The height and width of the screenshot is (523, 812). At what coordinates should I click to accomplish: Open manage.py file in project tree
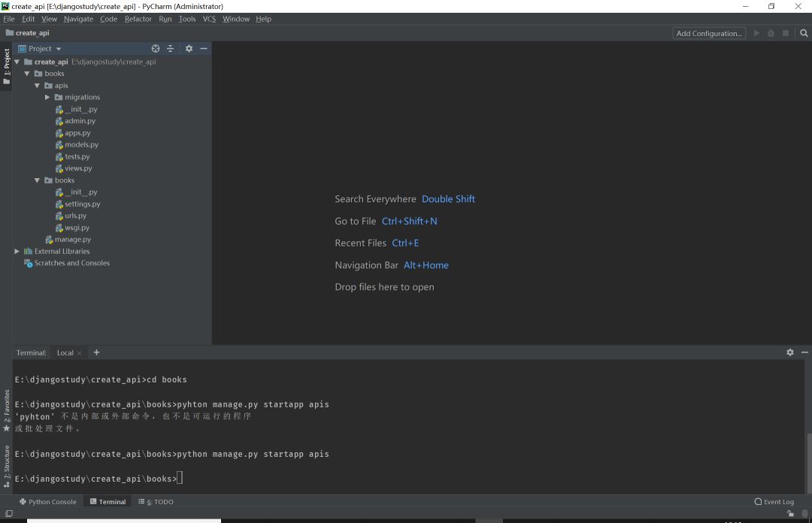(x=72, y=239)
